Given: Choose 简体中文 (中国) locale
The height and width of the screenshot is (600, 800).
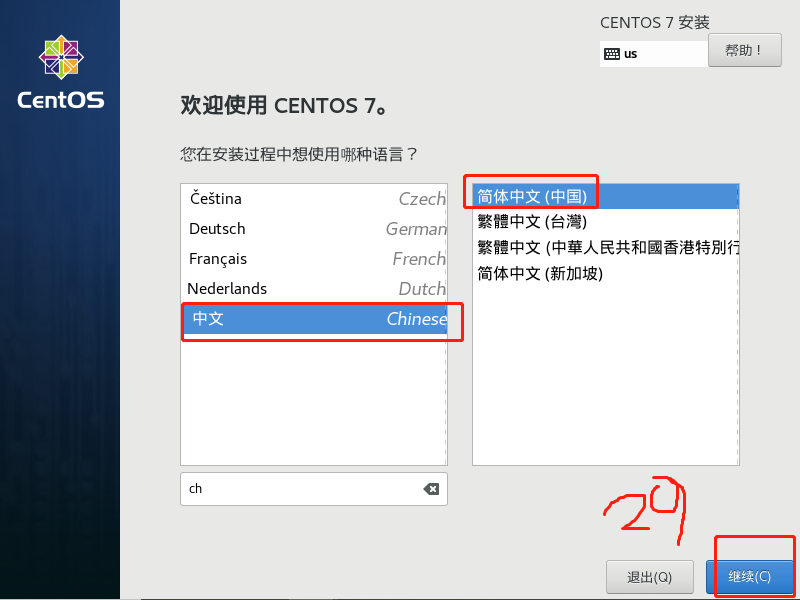Looking at the screenshot, I should (606, 196).
